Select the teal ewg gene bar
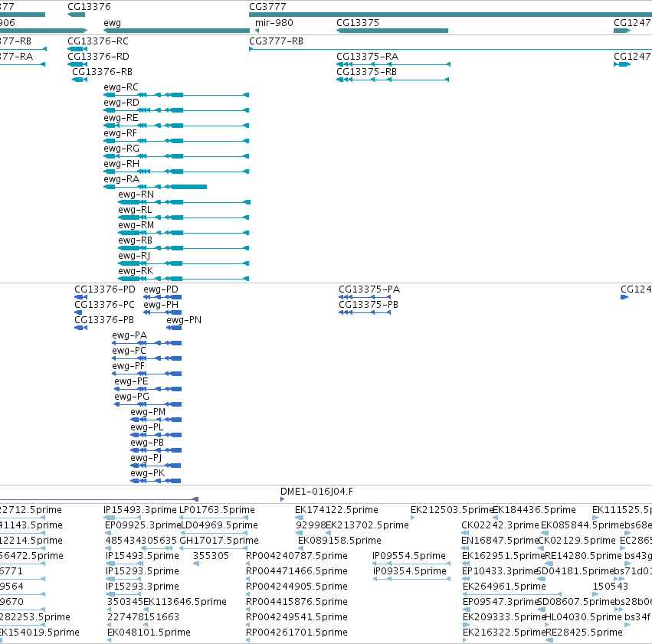This screenshot has height=644, width=652. tap(176, 31)
